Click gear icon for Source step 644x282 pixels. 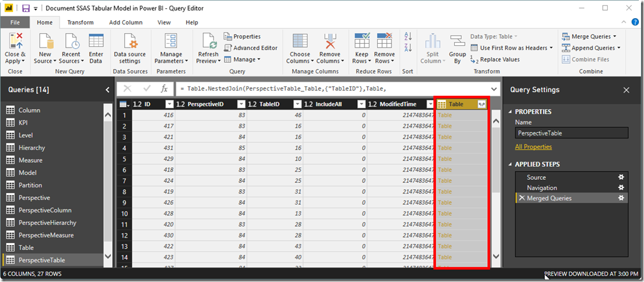pos(621,177)
